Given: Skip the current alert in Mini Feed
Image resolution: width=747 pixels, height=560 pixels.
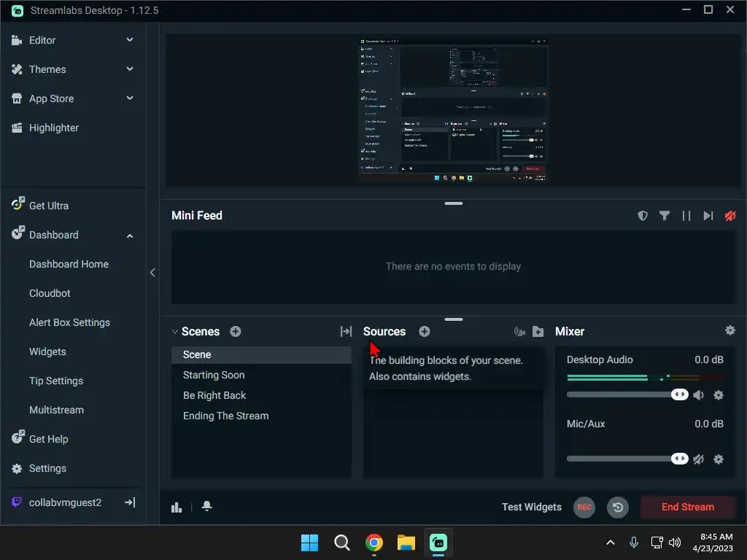Looking at the screenshot, I should (x=708, y=216).
